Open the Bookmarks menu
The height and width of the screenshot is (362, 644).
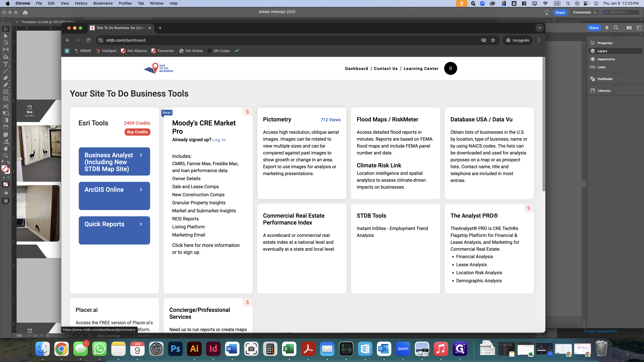(x=103, y=3)
